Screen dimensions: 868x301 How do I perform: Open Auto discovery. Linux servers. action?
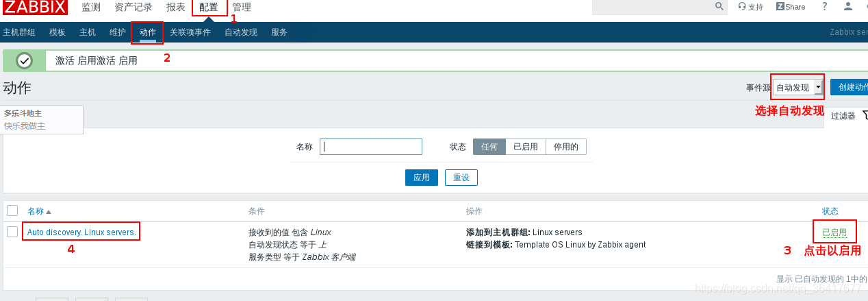[x=81, y=232]
